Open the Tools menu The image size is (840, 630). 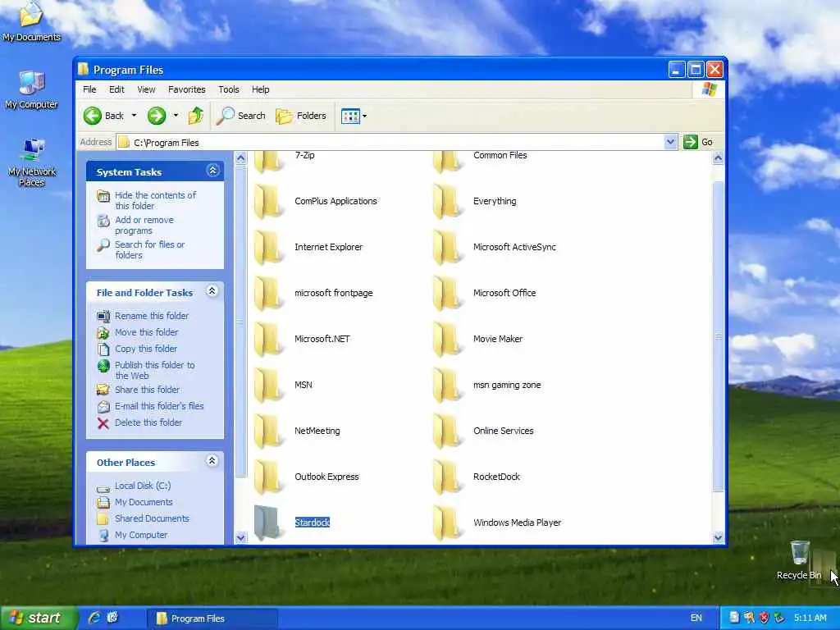[x=229, y=89]
